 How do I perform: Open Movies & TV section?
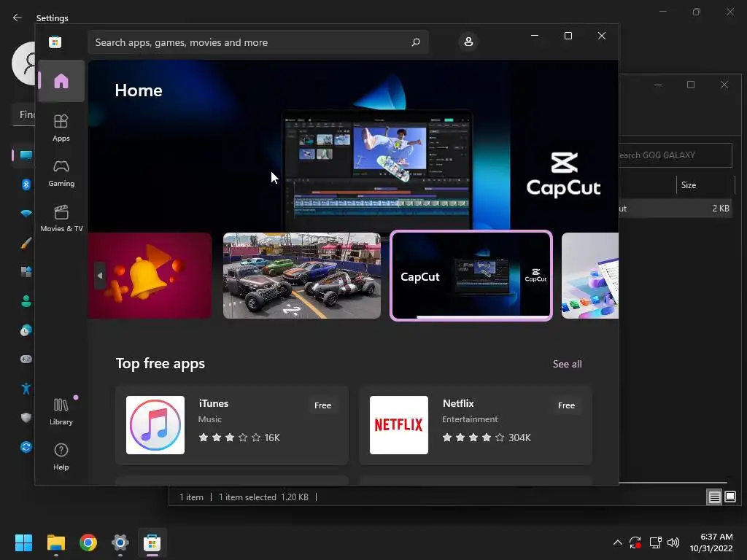point(61,218)
